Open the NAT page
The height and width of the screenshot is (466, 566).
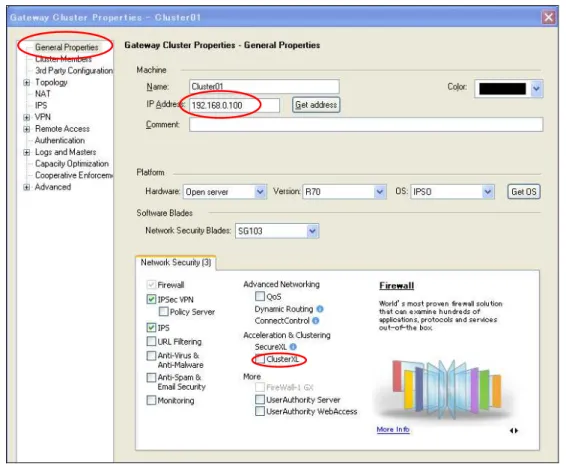point(43,94)
